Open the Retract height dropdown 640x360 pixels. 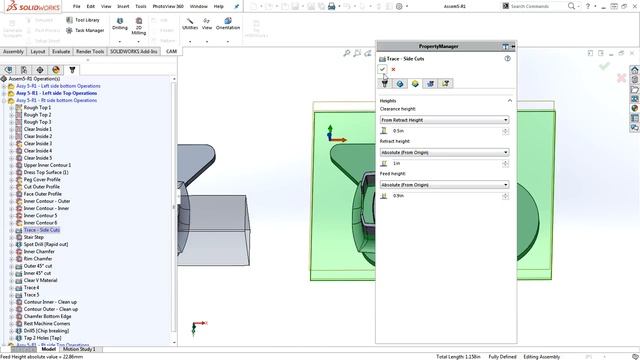444,152
